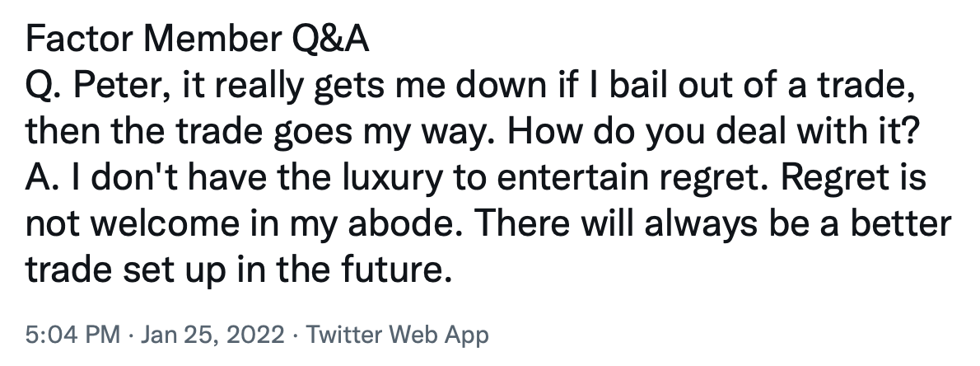Click the Jan 25, 2022 date
The image size is (980, 366).
pyautogui.click(x=212, y=335)
